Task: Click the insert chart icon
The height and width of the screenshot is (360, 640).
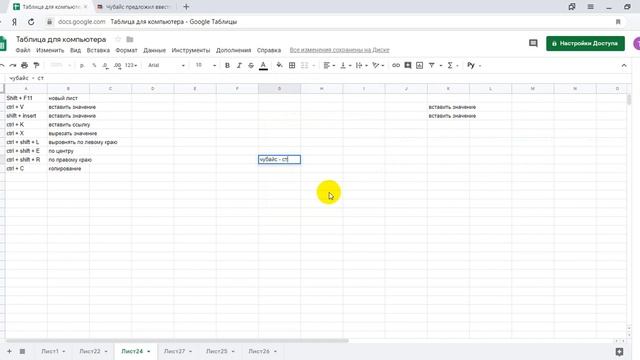Action: [420, 65]
